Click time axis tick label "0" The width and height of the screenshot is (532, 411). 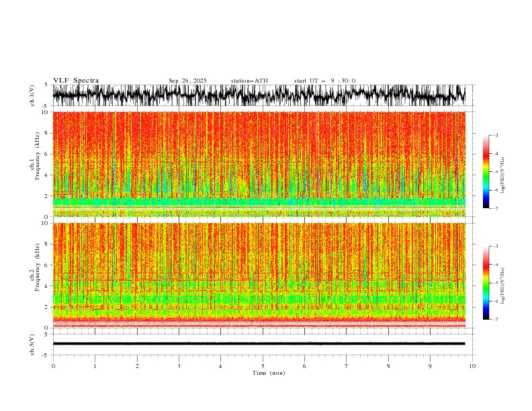pos(53,366)
